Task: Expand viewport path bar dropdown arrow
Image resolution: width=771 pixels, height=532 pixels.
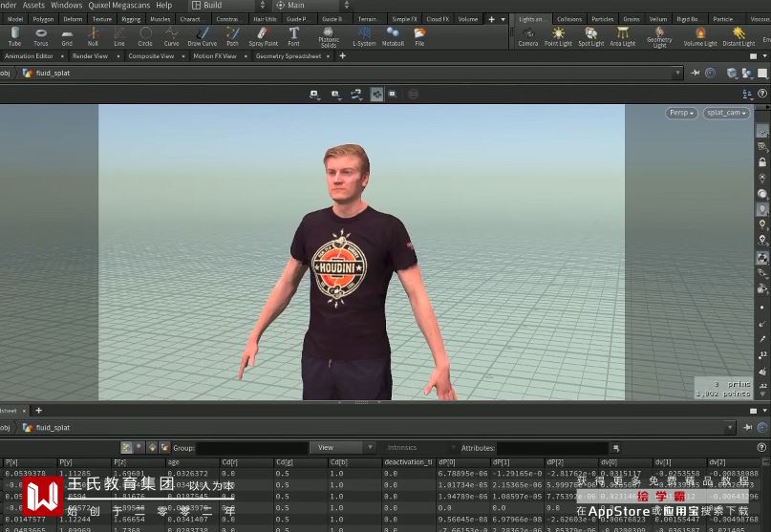Action: [678, 73]
